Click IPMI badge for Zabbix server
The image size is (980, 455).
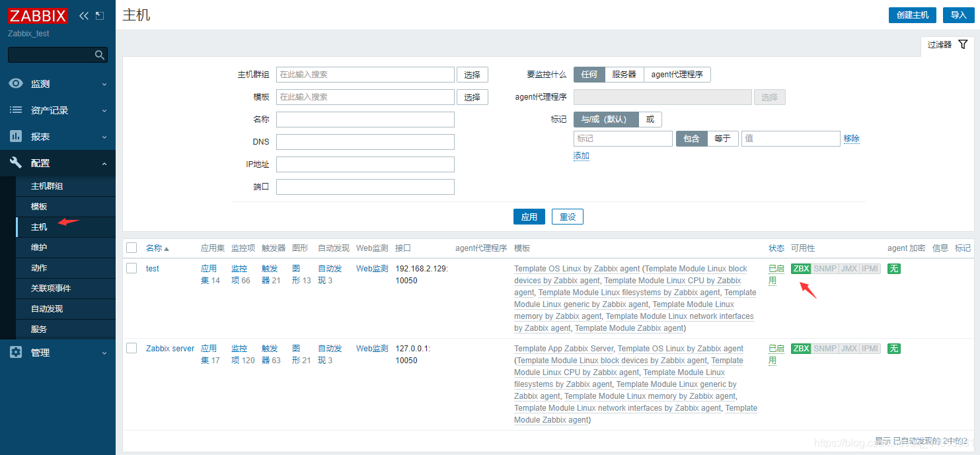point(870,349)
